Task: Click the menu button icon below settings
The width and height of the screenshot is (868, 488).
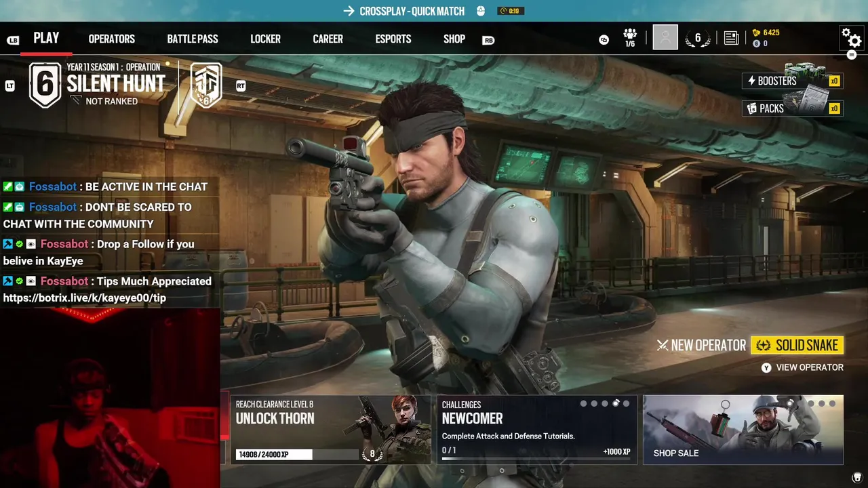Action: click(x=852, y=54)
